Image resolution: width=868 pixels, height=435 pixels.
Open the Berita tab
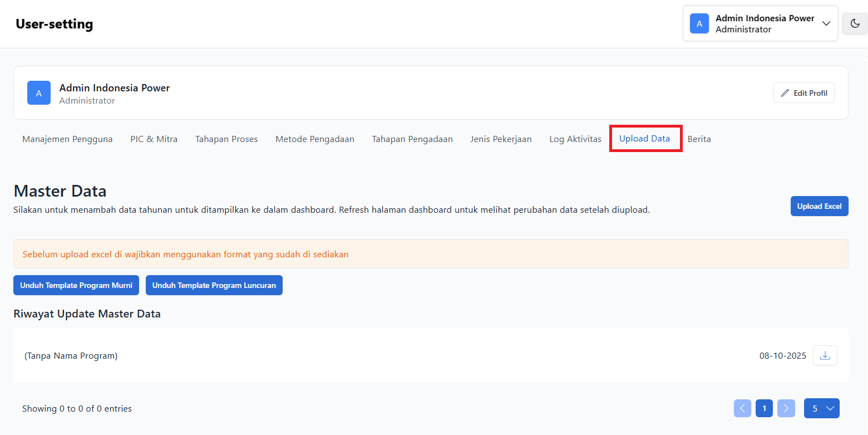699,139
